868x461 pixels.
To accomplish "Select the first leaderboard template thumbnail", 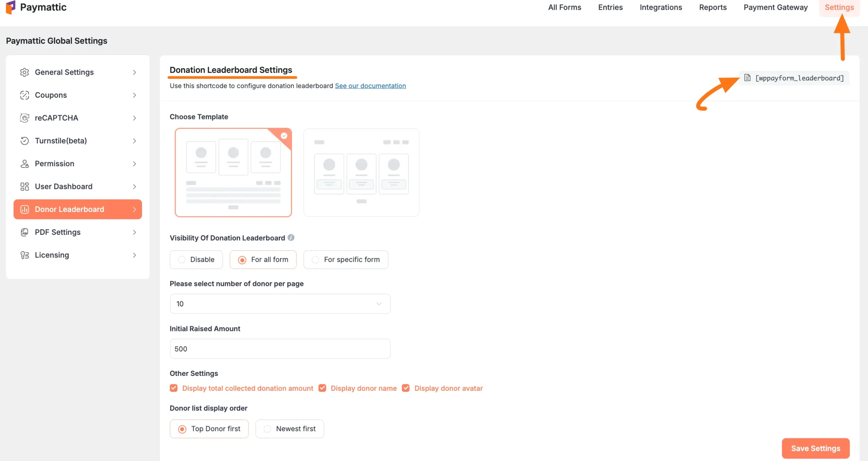I will (233, 172).
